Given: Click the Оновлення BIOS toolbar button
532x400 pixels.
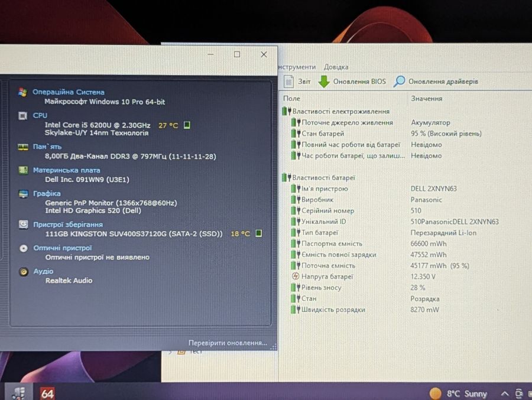Looking at the screenshot, I should click(352, 82).
